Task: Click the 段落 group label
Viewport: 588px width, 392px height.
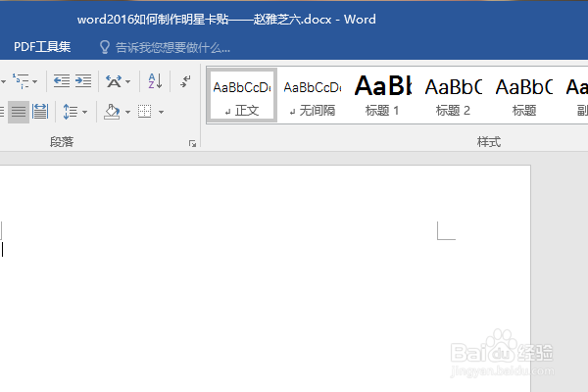Action: 62,142
